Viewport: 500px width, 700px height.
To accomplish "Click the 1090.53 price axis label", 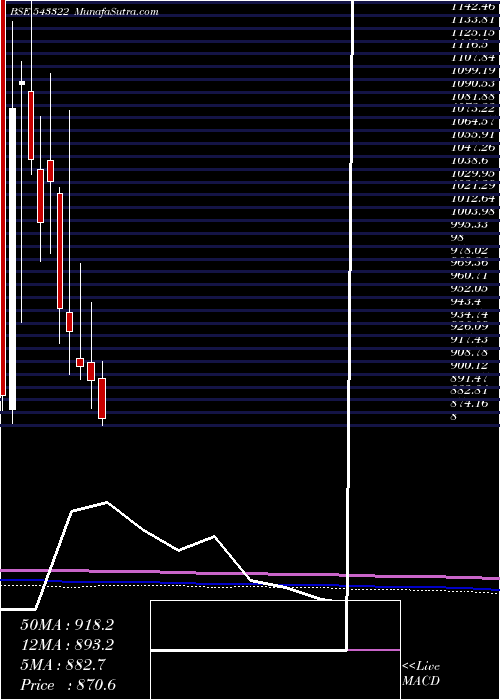I will pos(472,83).
